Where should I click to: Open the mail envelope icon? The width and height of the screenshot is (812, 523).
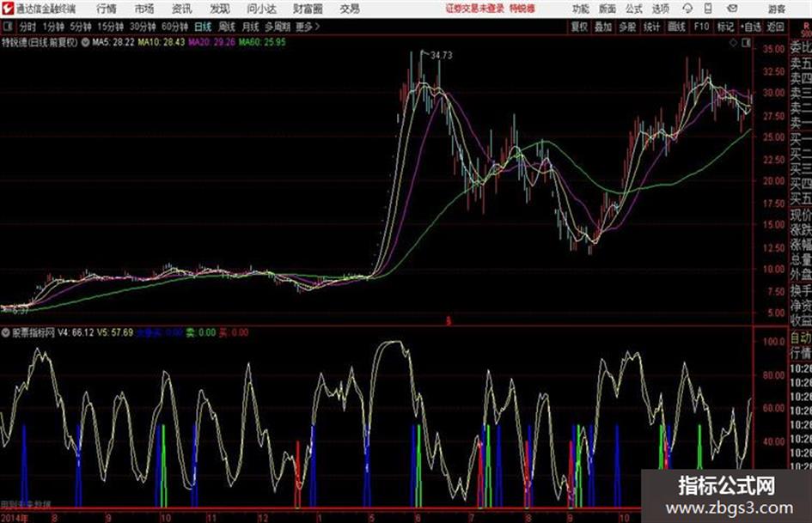732,9
